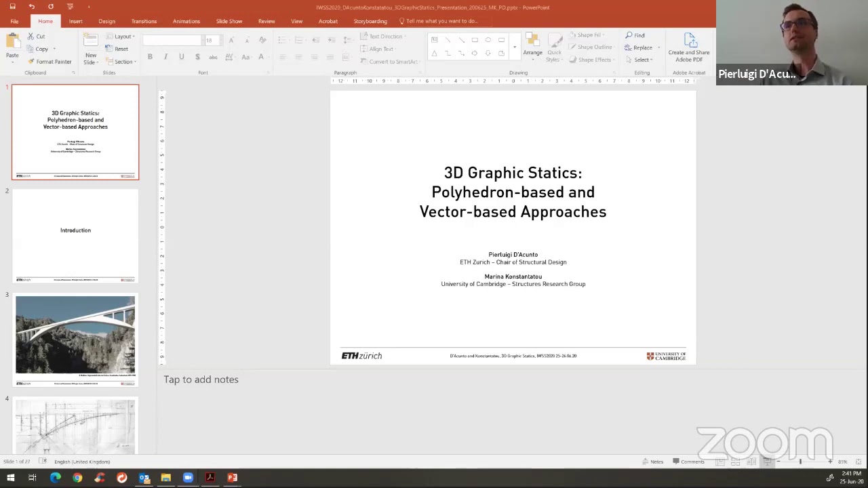The height and width of the screenshot is (488, 868).
Task: Open the Arrange dropdown
Action: [532, 45]
